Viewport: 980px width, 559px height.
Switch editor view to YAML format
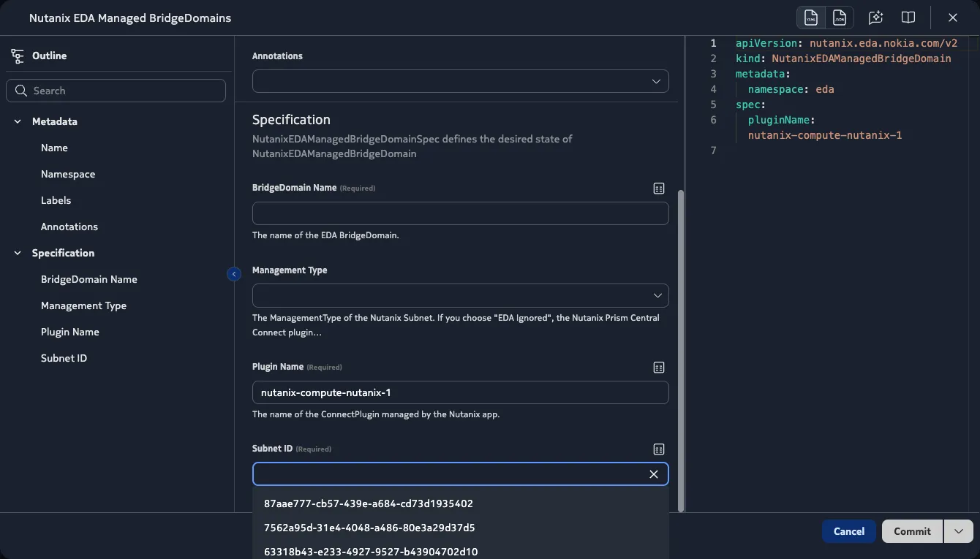point(810,18)
